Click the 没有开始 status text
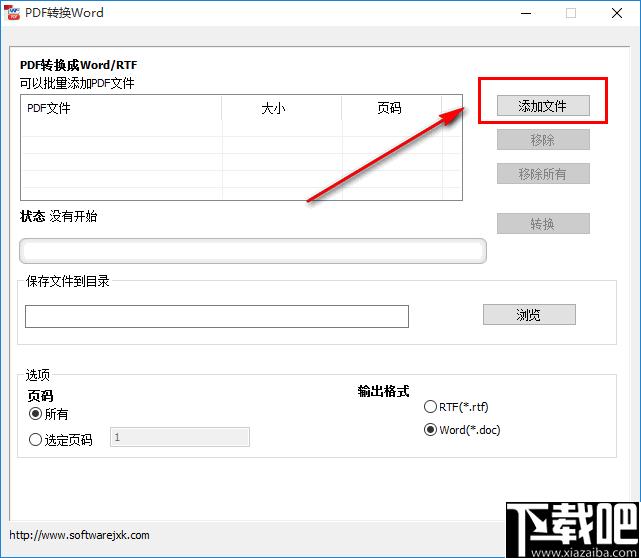Image resolution: width=641 pixels, height=558 pixels. coord(73,216)
